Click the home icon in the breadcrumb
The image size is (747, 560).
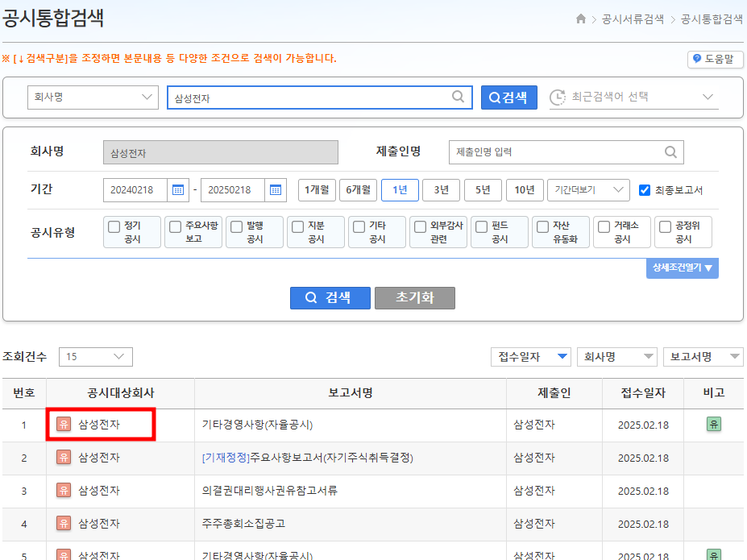580,19
